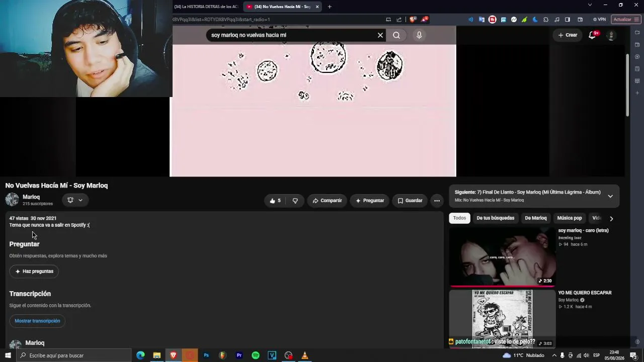
Task: Click the system volume speaker icon
Action: [x=586, y=355]
